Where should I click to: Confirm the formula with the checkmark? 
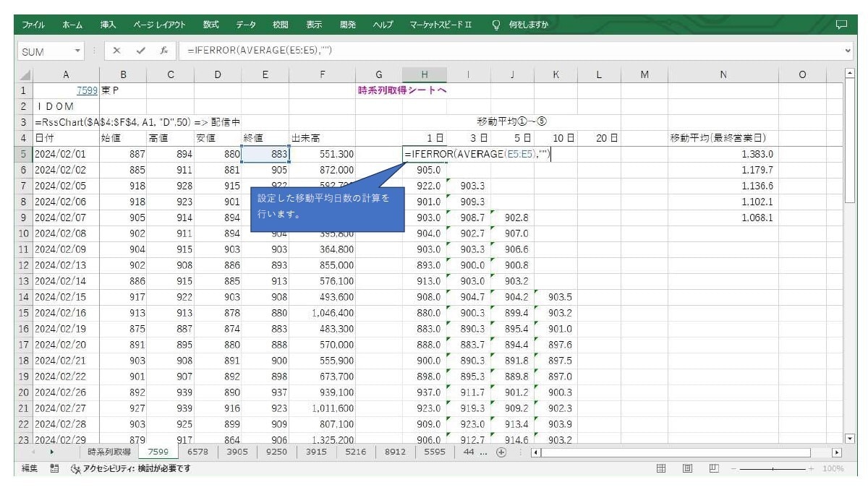tap(141, 51)
